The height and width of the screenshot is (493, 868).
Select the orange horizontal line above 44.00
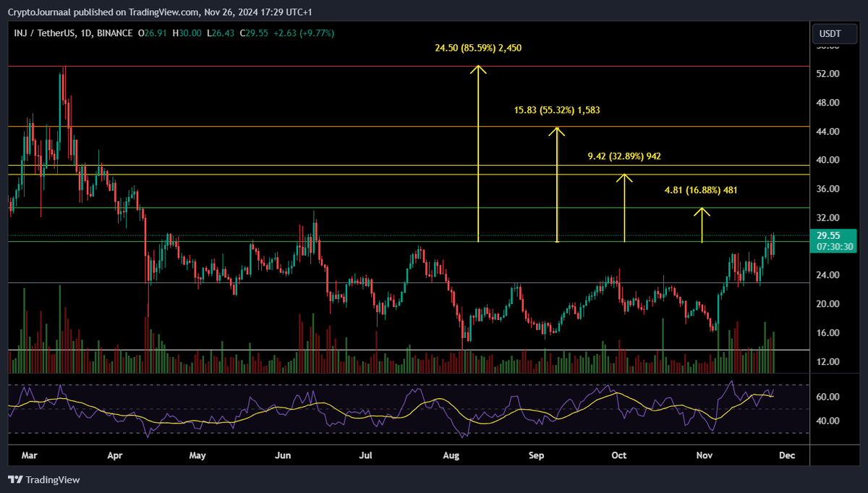(x=408, y=127)
